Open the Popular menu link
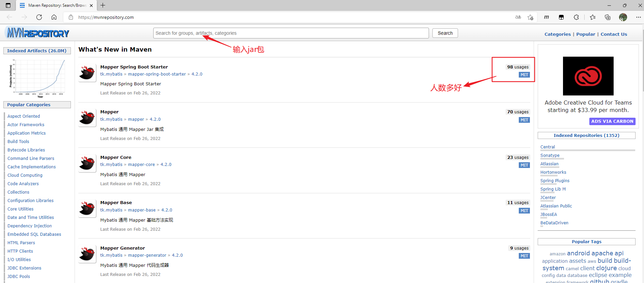Screen dimensions: 644x283 click(x=586, y=34)
